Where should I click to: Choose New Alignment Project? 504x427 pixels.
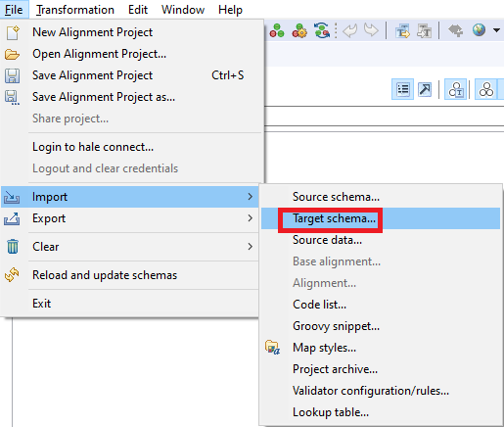[x=92, y=32]
